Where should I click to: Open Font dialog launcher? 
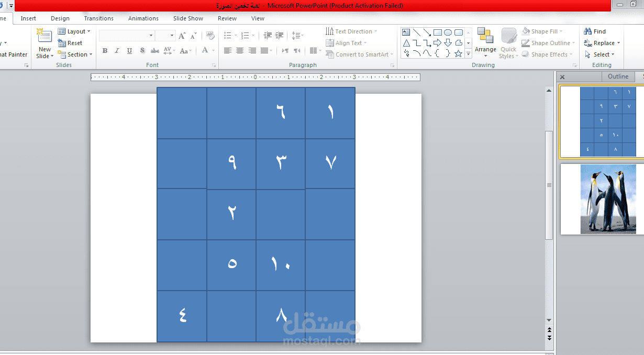[x=214, y=65]
